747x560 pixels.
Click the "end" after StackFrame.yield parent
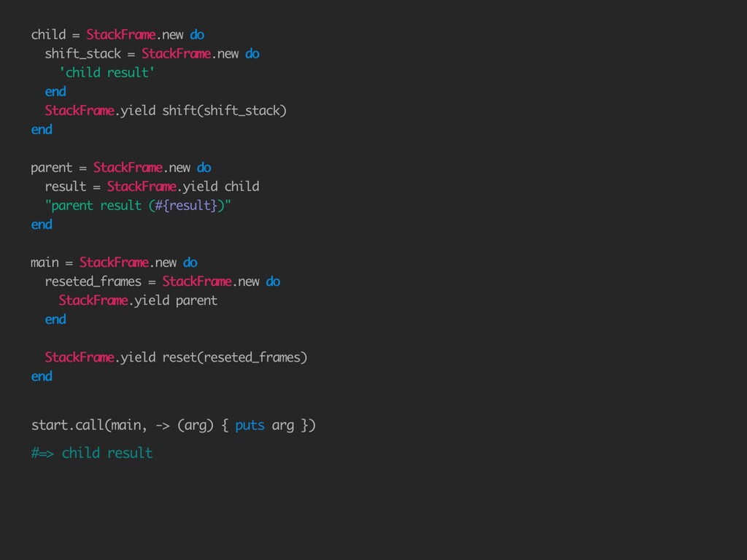(55, 319)
